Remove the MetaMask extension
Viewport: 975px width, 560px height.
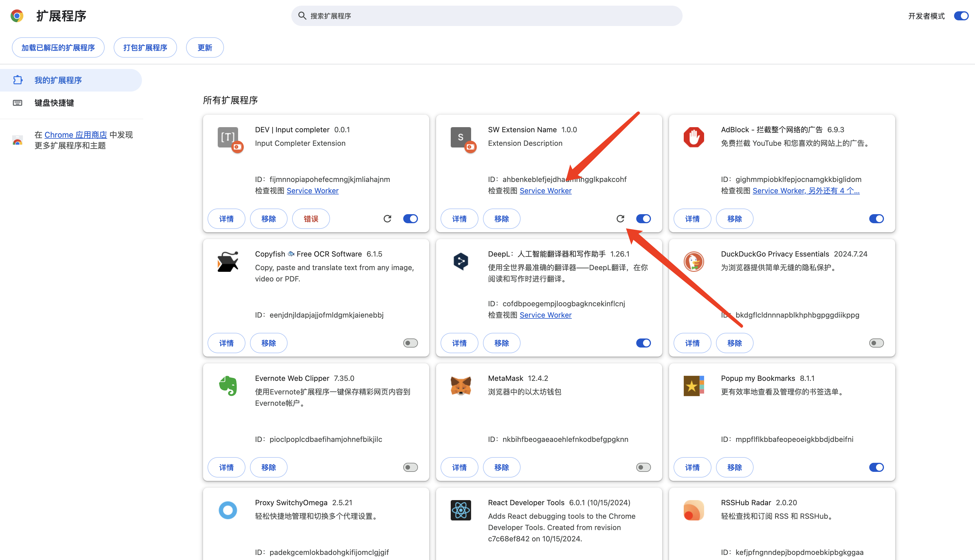(502, 467)
